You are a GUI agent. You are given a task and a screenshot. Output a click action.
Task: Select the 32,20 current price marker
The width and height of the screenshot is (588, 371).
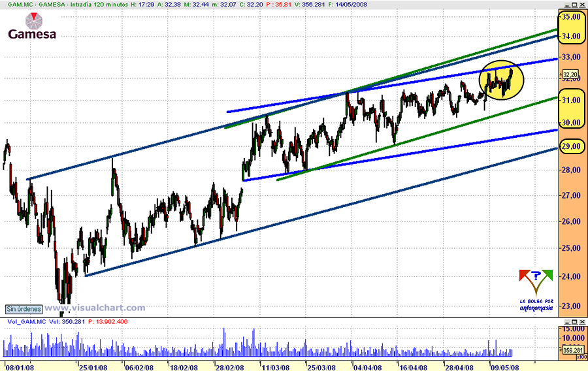[570, 75]
